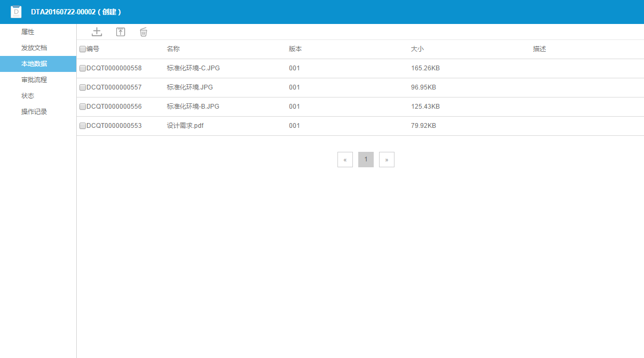Click the add/download icon in toolbar
This screenshot has height=358, width=644.
coord(96,32)
